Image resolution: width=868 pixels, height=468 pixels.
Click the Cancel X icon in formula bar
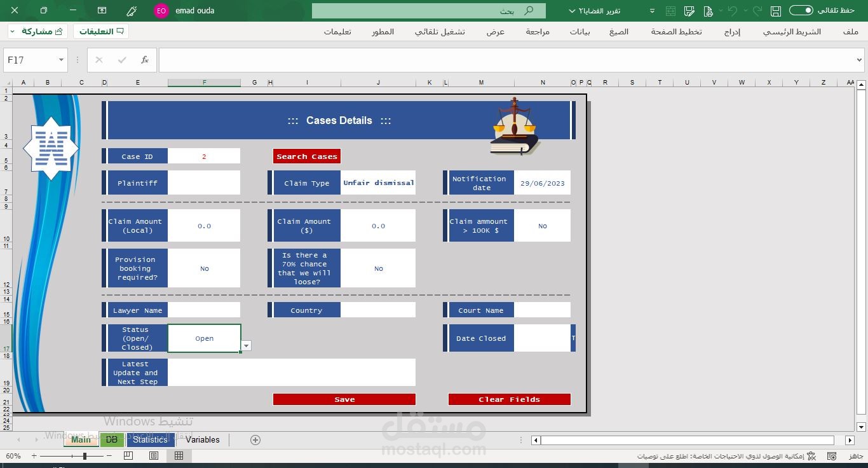99,60
